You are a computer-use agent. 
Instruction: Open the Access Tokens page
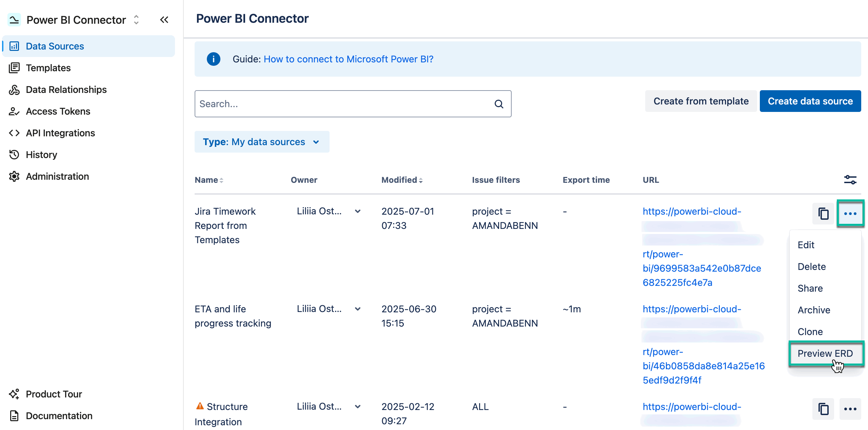[x=58, y=111]
